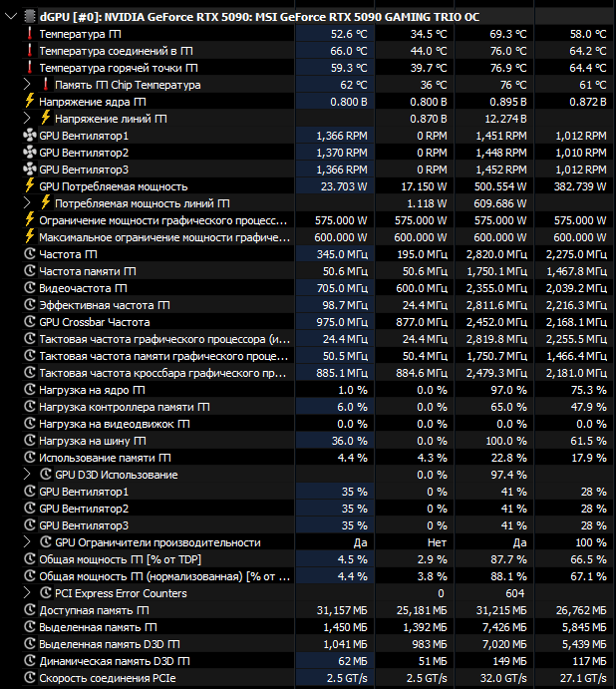
Task: Expand Потребляемая мощность линий ГП row
Action: (x=27, y=203)
